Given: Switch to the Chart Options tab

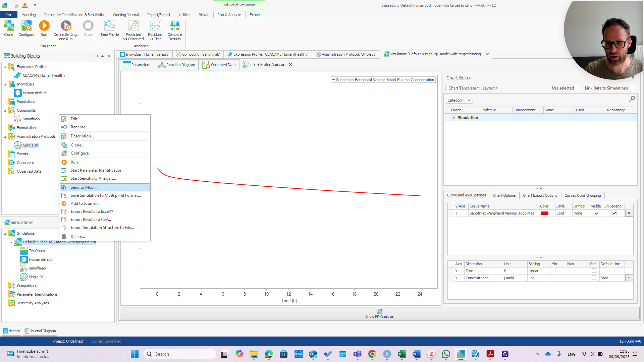Looking at the screenshot, I should [x=504, y=195].
